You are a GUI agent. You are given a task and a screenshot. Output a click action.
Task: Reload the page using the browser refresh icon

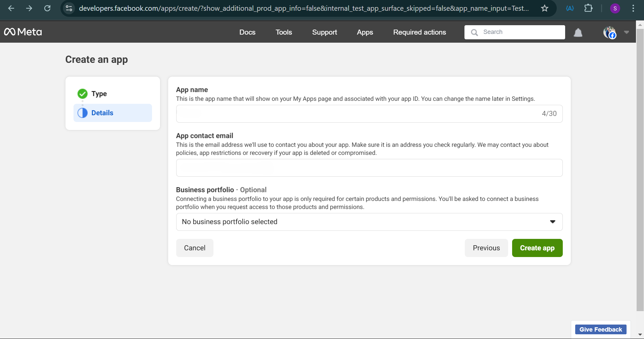(47, 8)
